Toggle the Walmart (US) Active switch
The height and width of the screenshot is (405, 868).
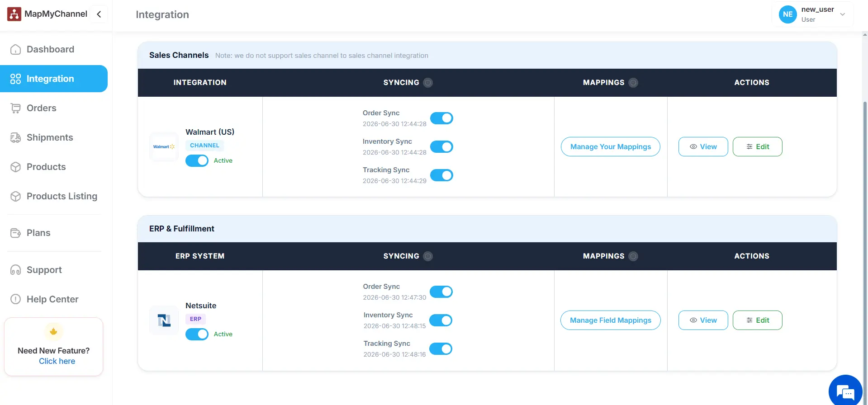tap(197, 160)
